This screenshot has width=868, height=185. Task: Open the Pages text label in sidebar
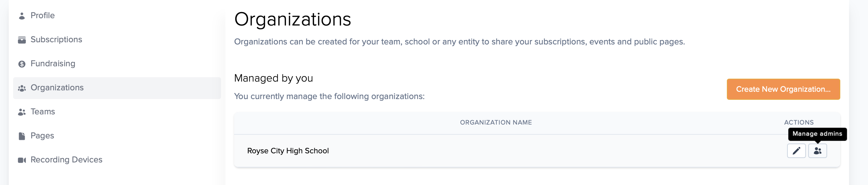(42, 135)
